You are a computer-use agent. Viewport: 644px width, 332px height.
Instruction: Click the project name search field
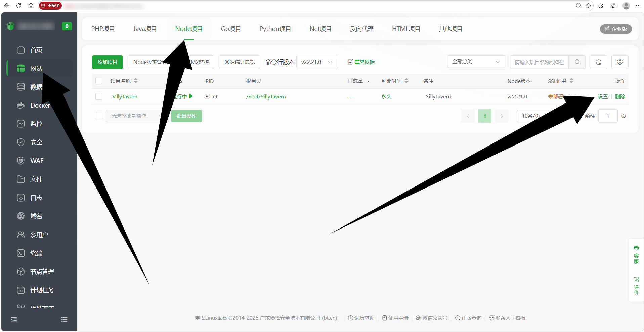point(539,62)
